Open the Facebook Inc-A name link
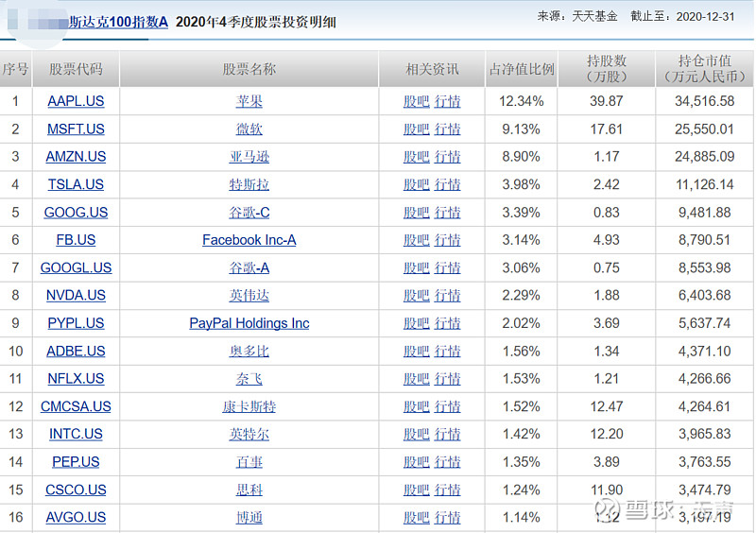This screenshot has height=533, width=756. click(x=249, y=240)
